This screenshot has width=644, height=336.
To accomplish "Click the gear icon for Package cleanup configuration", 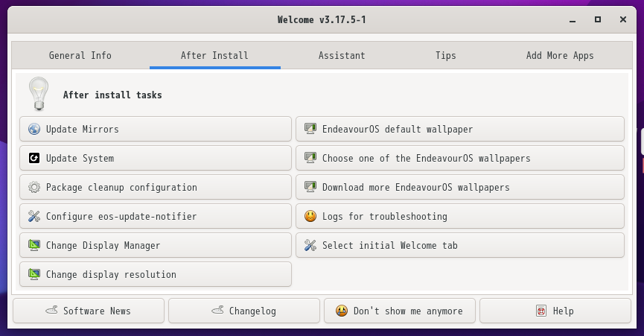I will [x=34, y=187].
